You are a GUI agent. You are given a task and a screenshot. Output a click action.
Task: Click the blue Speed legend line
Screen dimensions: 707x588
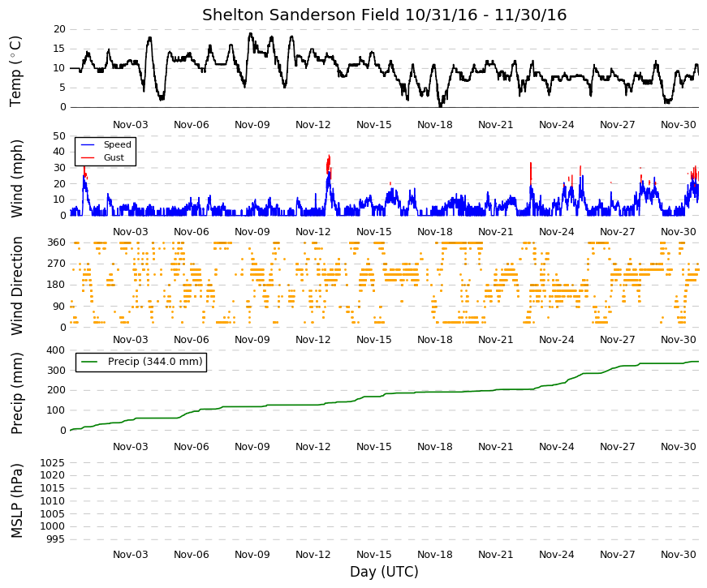tap(87, 144)
